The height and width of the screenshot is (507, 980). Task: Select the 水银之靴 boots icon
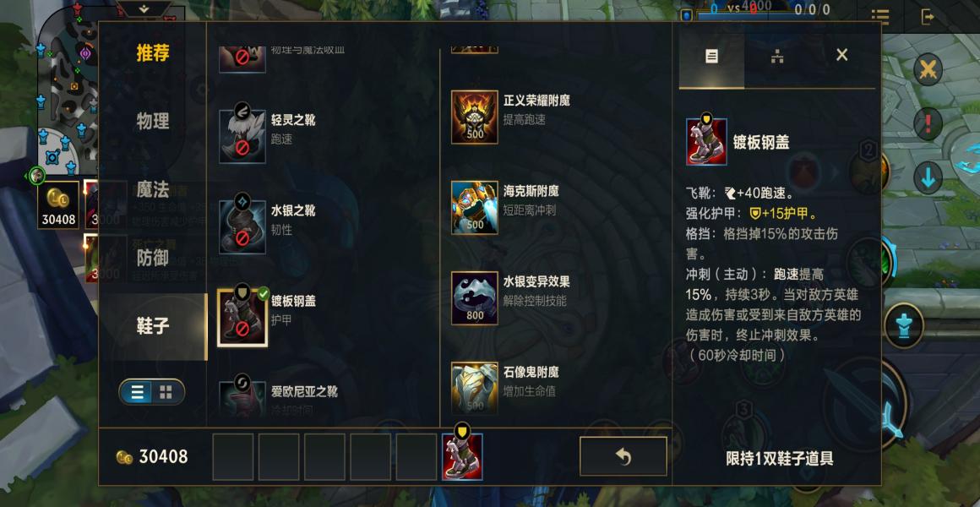[242, 226]
